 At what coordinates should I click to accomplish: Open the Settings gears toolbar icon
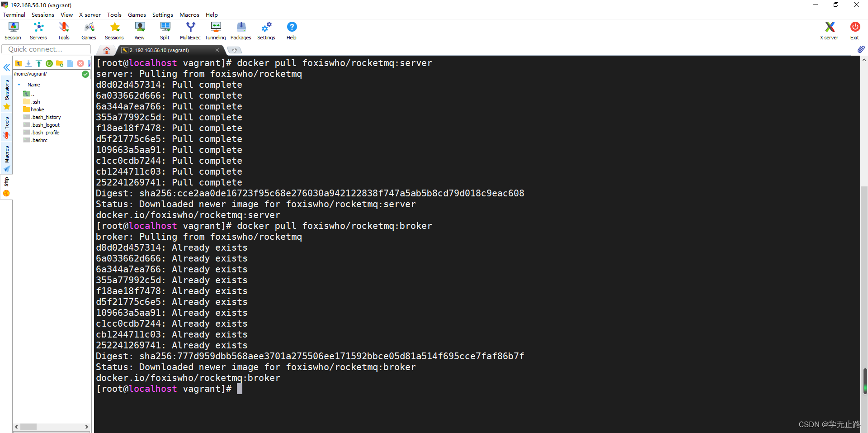tap(266, 31)
